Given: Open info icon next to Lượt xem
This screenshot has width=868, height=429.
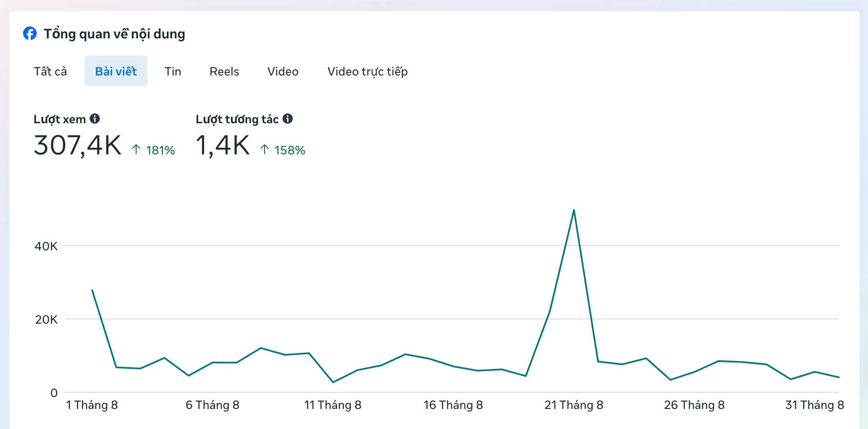Looking at the screenshot, I should [95, 119].
